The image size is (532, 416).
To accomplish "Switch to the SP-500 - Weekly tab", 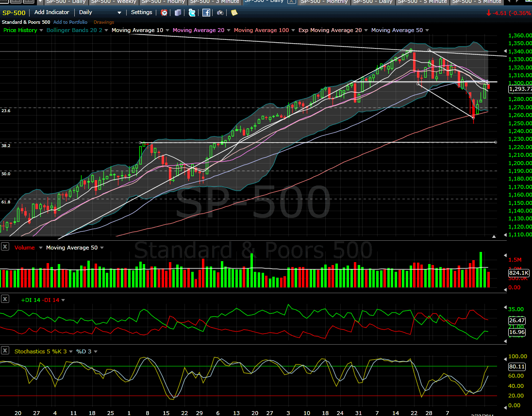I will 114,1.
